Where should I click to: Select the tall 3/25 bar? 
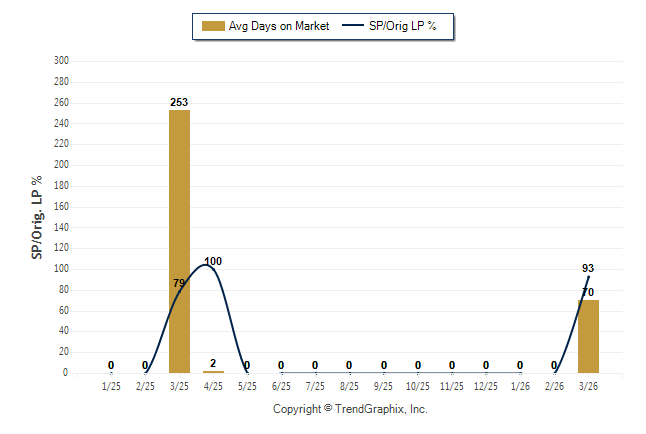point(179,240)
